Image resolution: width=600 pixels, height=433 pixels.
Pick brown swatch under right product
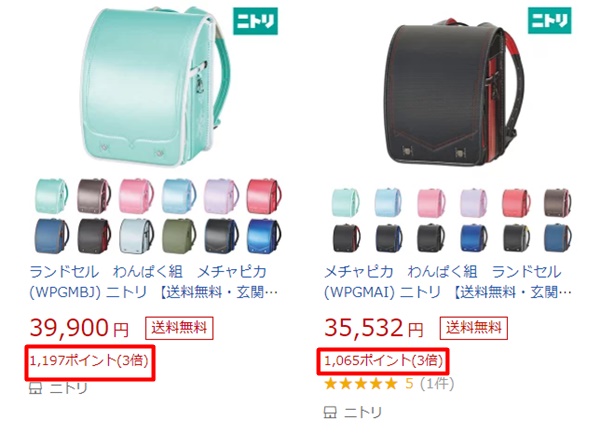[x=558, y=202]
